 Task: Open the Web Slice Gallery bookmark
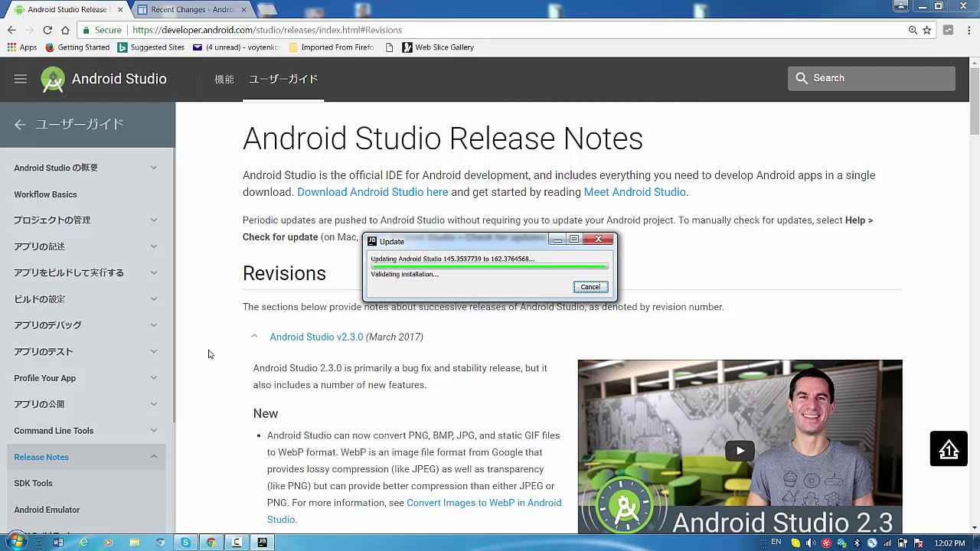(438, 47)
